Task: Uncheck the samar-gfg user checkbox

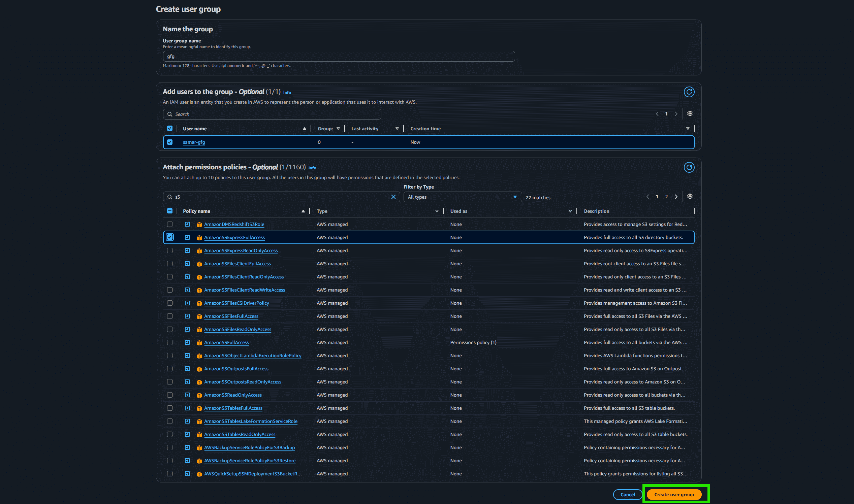Action: point(169,142)
